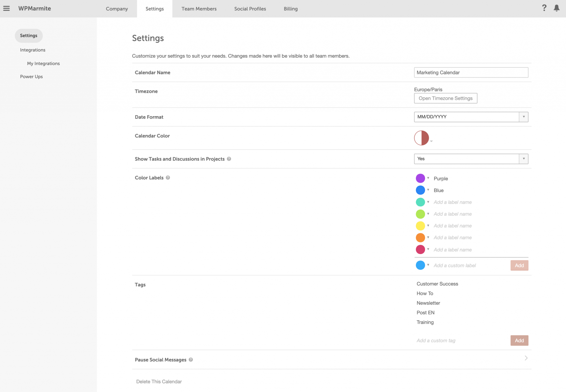Click Add button for custom tag

click(519, 341)
